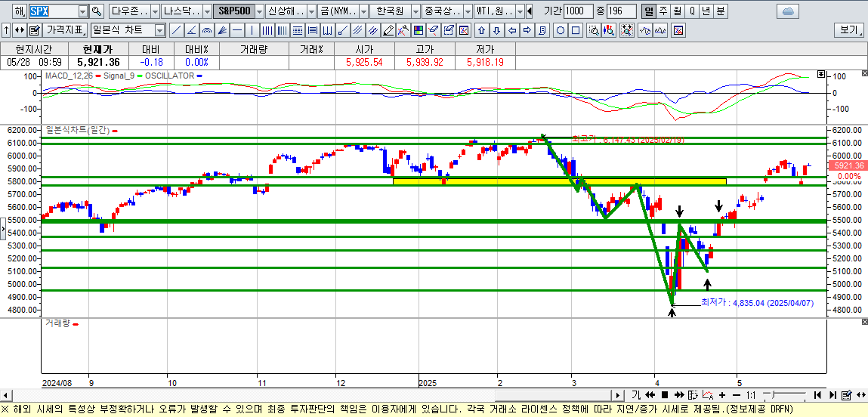The image size is (868, 417).
Task: Pick the ellipse shape drawing tool
Action: (x=561, y=30)
